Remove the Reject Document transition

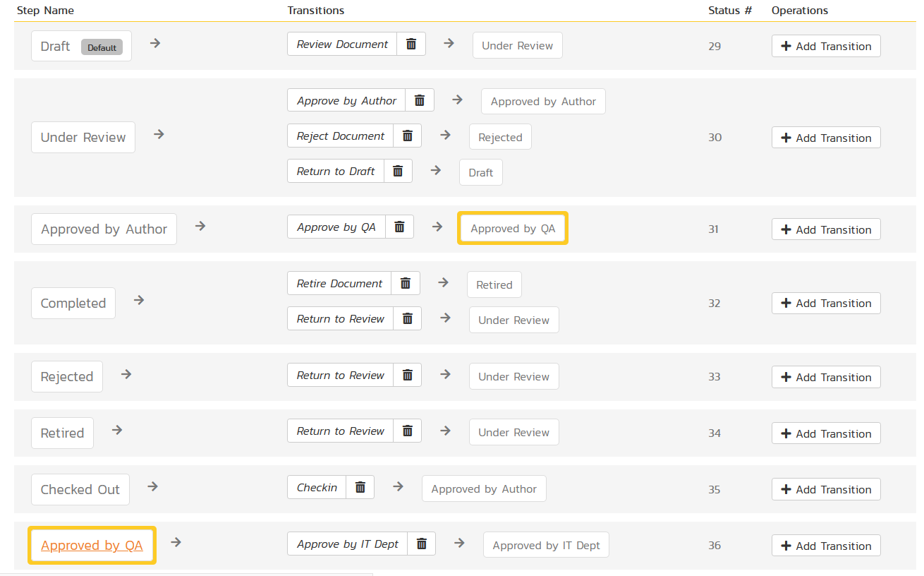[407, 136]
